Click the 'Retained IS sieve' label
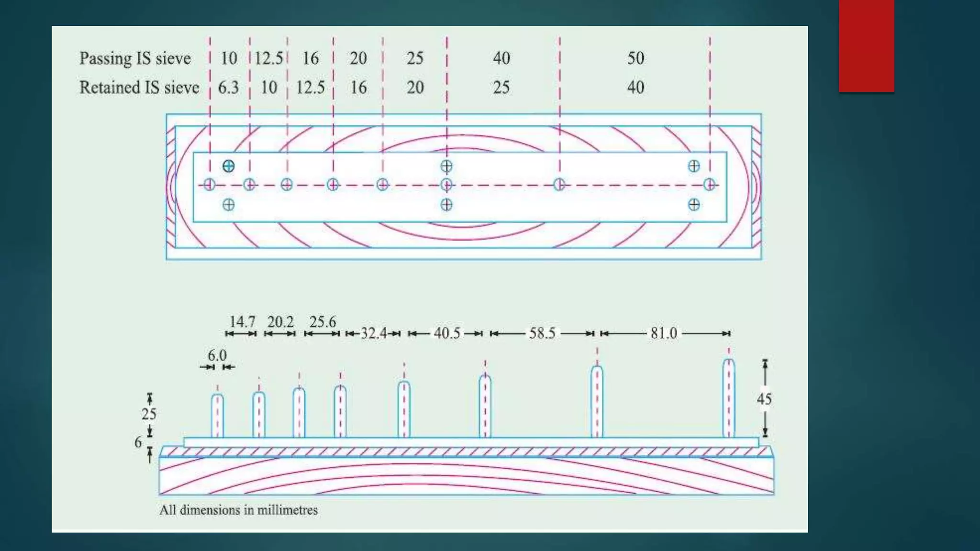 (x=139, y=88)
